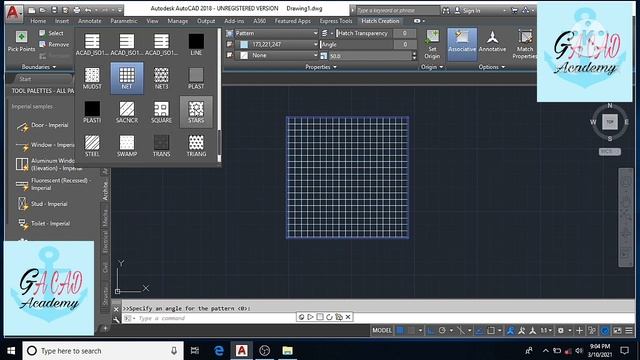The width and height of the screenshot is (640, 360).
Task: Pick the NET3 hatch pattern
Action: click(161, 78)
